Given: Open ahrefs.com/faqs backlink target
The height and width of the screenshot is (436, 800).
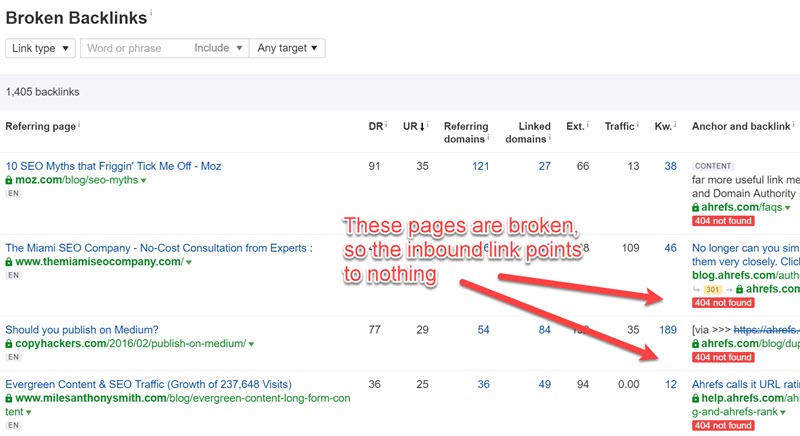Looking at the screenshot, I should pos(741,207).
